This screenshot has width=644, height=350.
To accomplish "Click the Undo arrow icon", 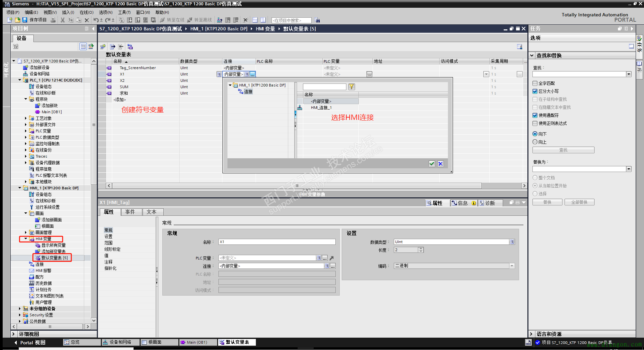I will (x=96, y=20).
